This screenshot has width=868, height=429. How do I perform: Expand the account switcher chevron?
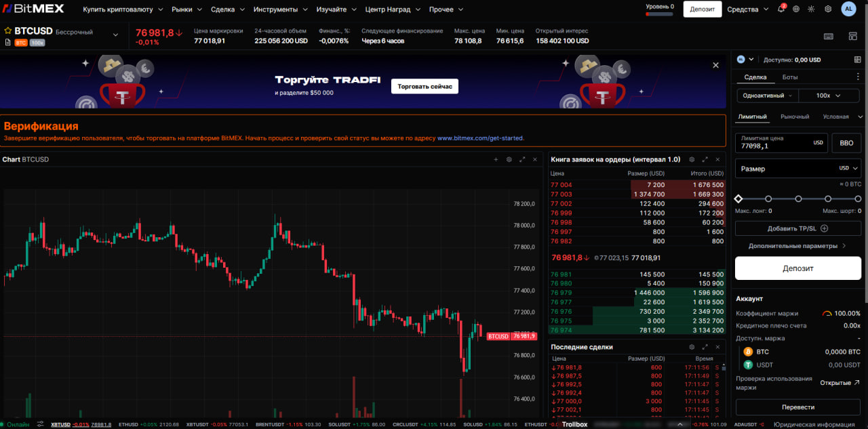(751, 60)
